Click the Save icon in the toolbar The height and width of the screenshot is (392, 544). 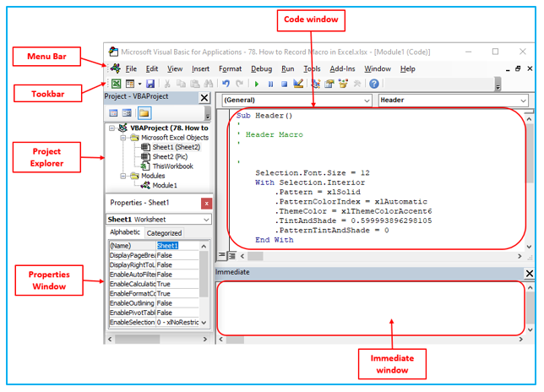coord(150,84)
